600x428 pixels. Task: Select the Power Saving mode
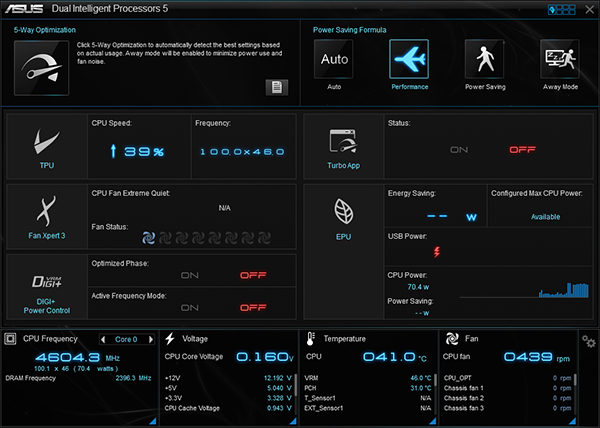(484, 59)
